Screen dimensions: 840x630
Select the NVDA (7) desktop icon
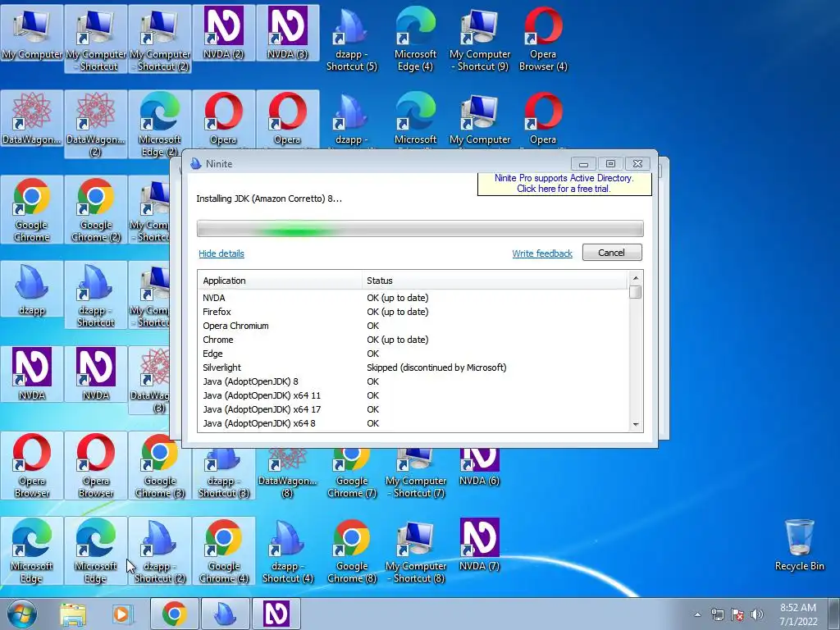point(479,545)
